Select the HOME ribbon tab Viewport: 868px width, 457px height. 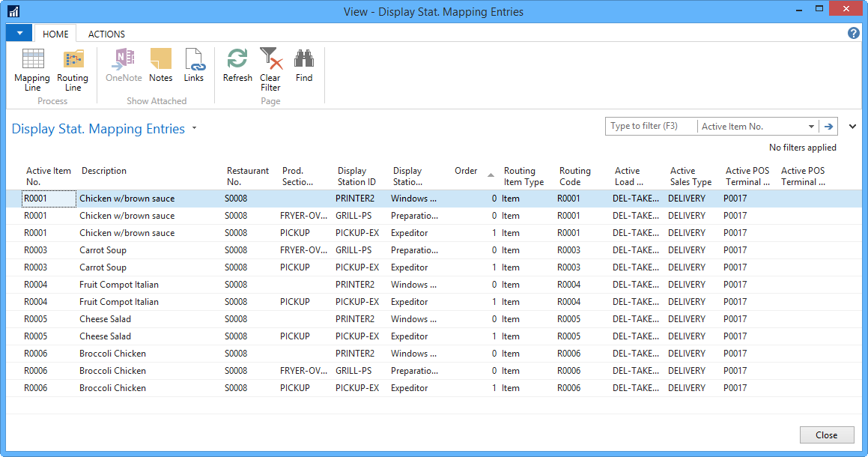pos(55,34)
